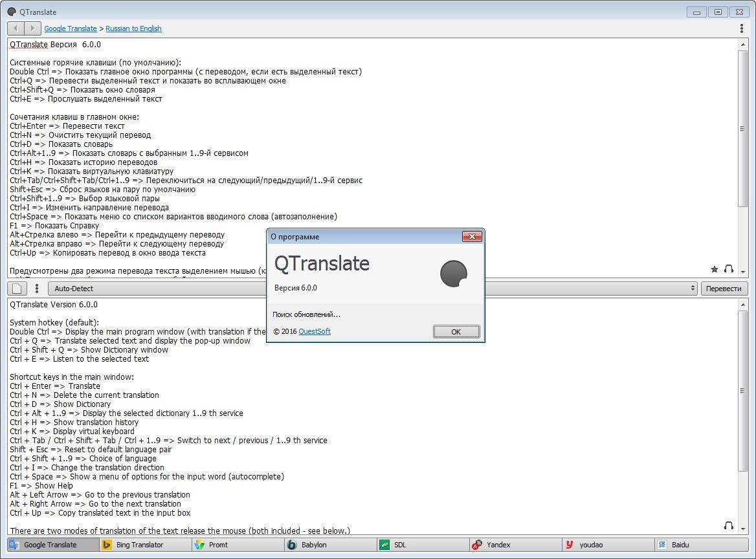Switch to the Babylon tab
The image size is (756, 559).
[331, 545]
